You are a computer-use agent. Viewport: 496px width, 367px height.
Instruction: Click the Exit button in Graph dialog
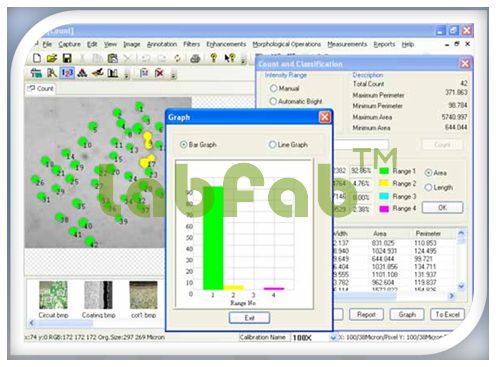pos(249,318)
